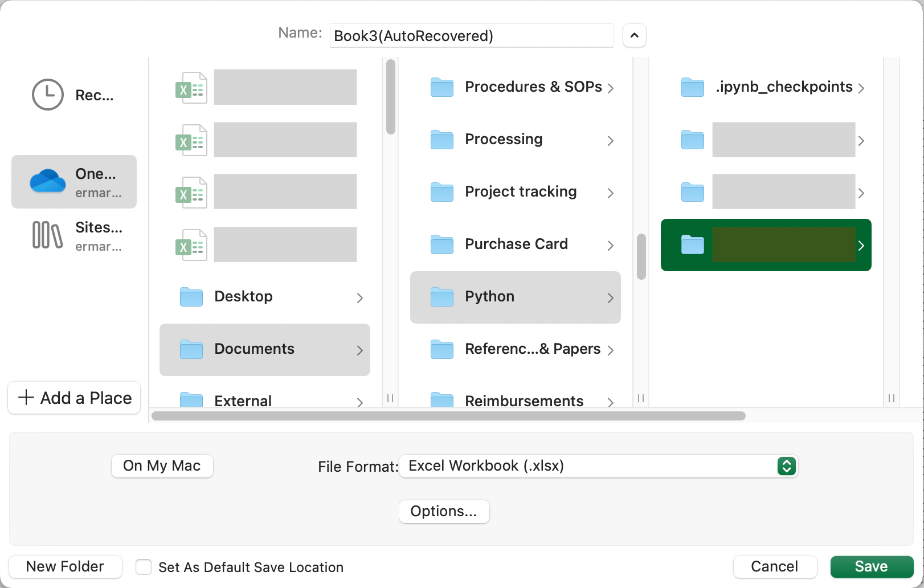Click the Purchase Card folder icon

442,244
